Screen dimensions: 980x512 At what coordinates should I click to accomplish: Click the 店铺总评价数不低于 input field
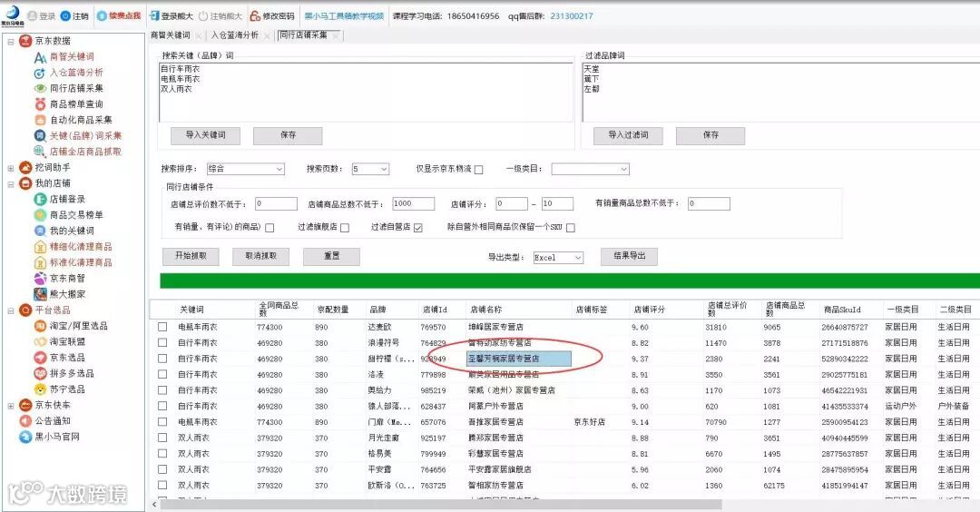[x=276, y=203]
